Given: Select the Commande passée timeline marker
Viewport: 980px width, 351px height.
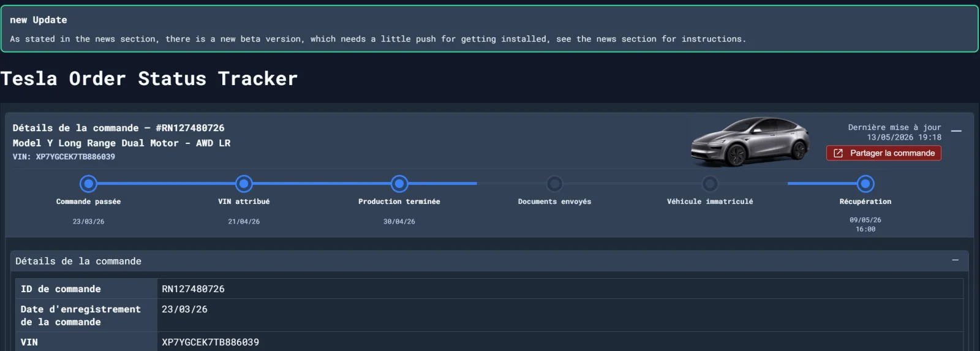Looking at the screenshot, I should coord(88,183).
